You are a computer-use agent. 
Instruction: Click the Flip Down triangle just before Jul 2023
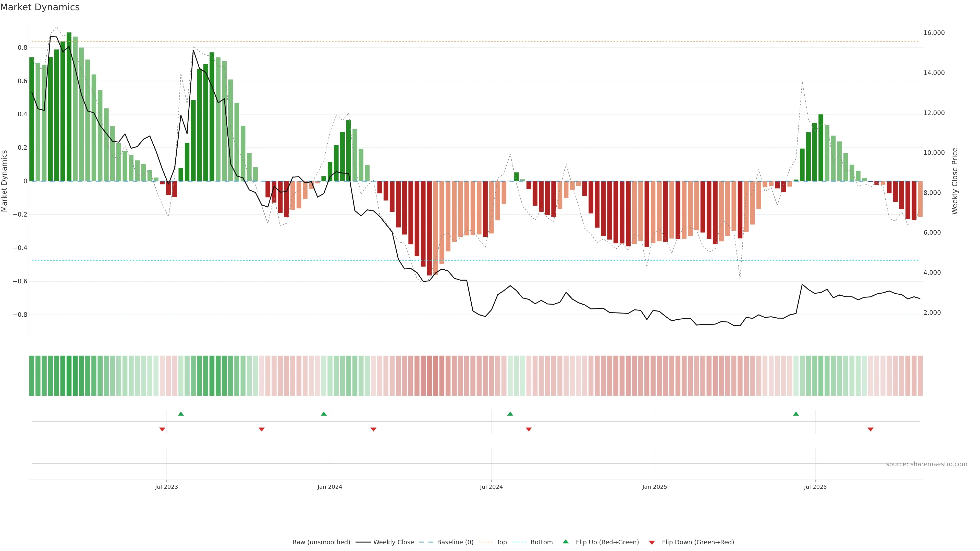tap(162, 429)
